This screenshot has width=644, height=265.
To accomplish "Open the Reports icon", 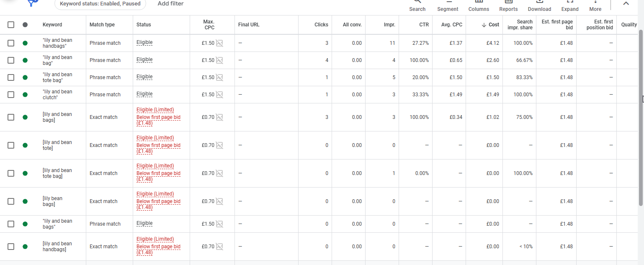I will coord(508,6).
